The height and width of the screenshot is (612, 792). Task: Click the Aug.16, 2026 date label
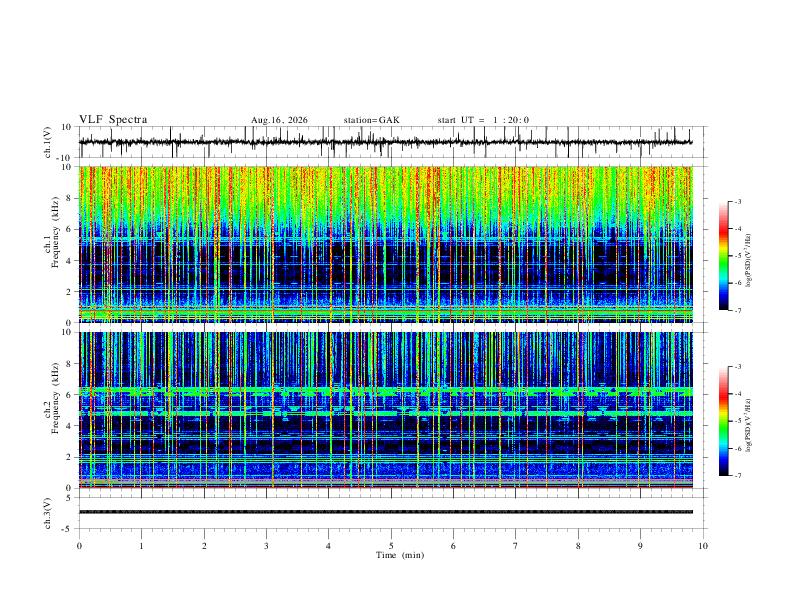click(279, 120)
